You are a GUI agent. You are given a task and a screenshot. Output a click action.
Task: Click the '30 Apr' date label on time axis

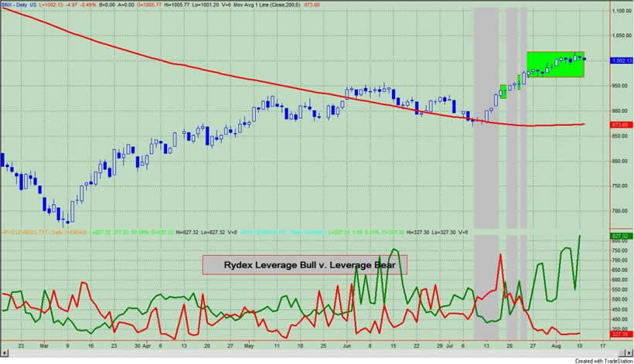click(143, 345)
